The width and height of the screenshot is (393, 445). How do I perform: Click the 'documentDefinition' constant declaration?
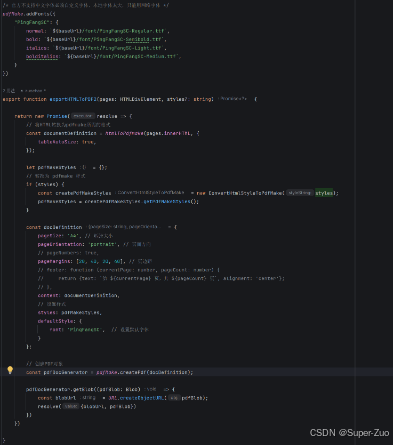(70, 133)
